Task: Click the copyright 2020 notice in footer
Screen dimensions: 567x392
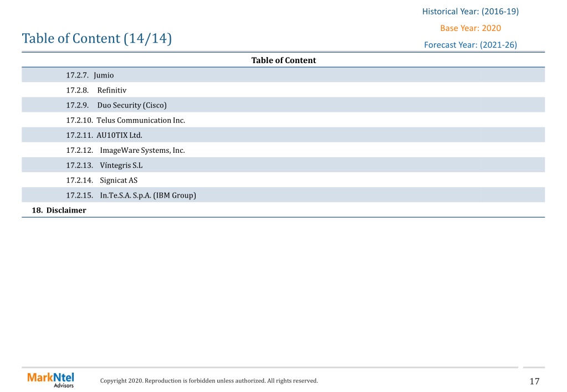Action: coord(209,380)
